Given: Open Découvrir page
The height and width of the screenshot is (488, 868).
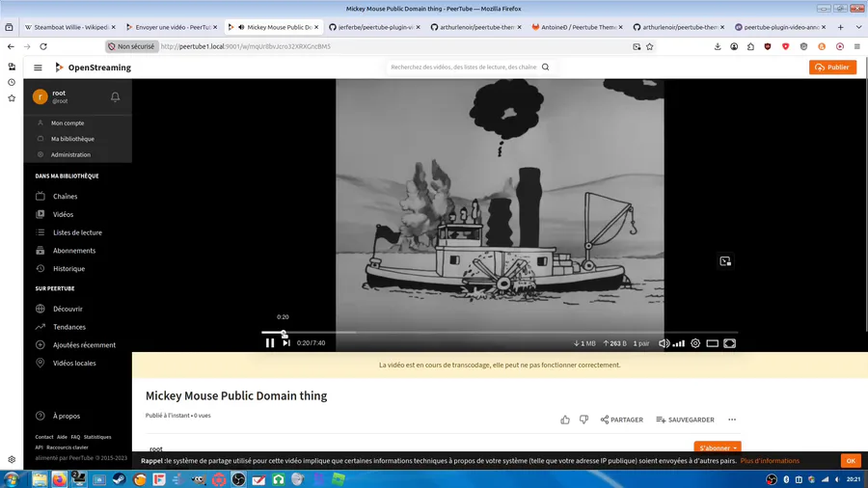Looking at the screenshot, I should pyautogui.click(x=68, y=309).
